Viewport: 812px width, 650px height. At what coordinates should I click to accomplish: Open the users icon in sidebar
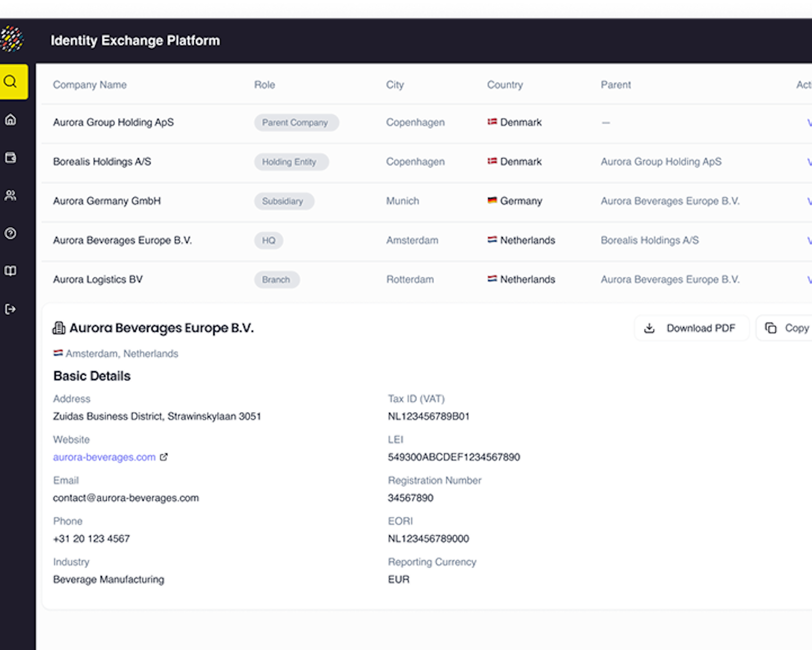(x=11, y=195)
